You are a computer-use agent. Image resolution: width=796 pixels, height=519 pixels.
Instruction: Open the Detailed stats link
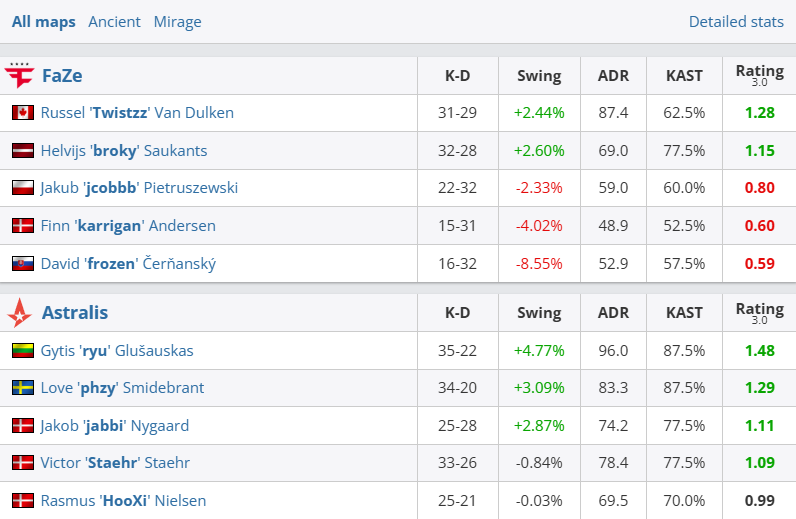point(736,21)
